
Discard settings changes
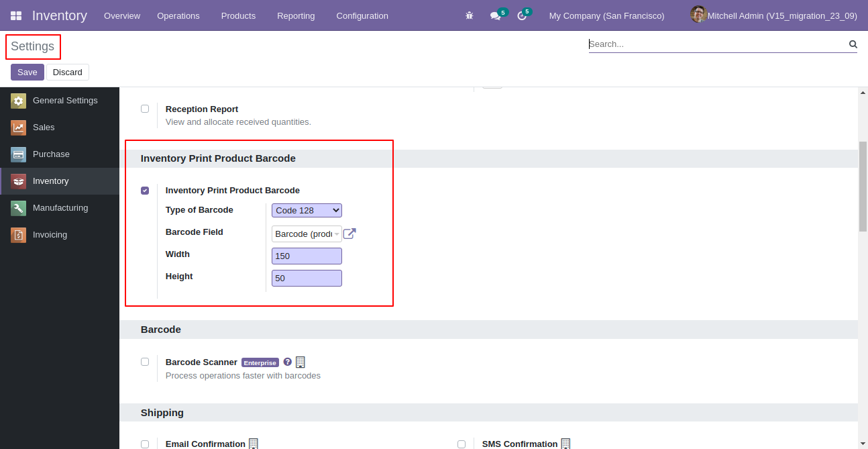point(68,72)
